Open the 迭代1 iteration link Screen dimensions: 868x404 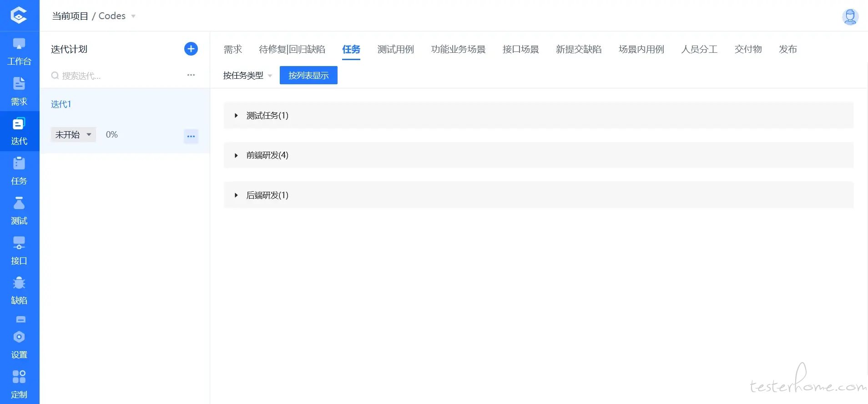tap(61, 104)
